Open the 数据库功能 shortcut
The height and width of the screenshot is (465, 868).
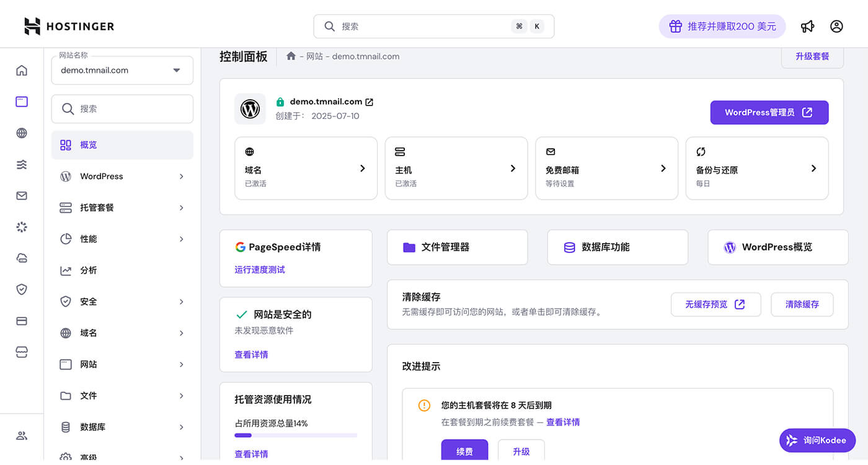point(618,247)
